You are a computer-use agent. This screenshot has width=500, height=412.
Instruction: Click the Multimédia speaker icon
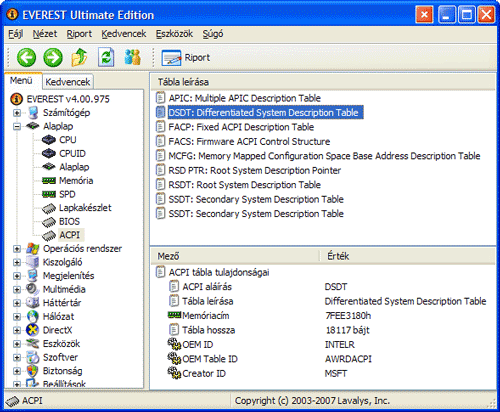pyautogui.click(x=33, y=289)
